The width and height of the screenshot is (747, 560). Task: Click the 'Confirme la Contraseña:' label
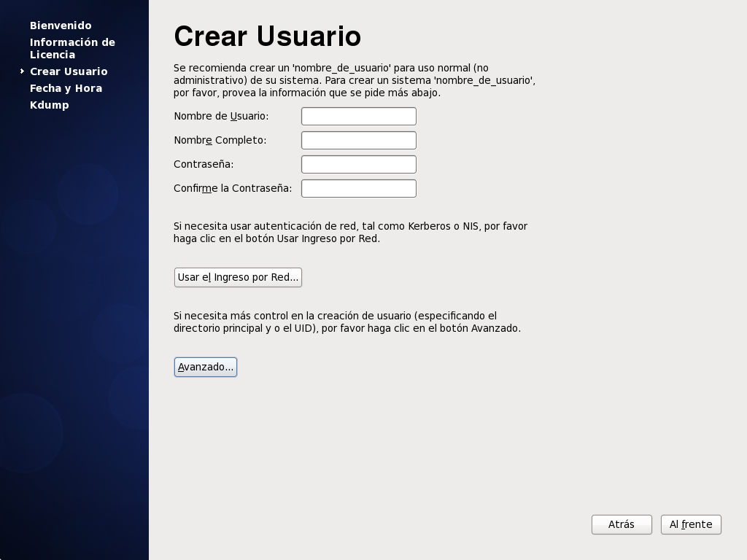pyautogui.click(x=233, y=189)
